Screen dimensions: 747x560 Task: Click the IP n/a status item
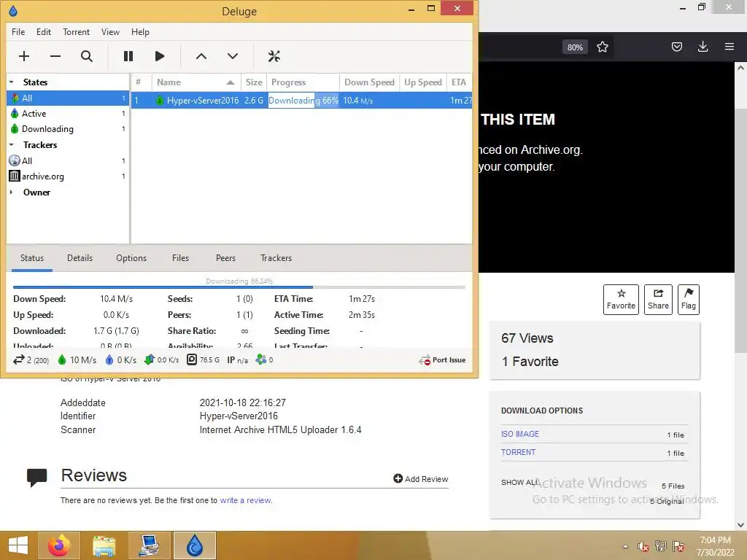(x=237, y=360)
